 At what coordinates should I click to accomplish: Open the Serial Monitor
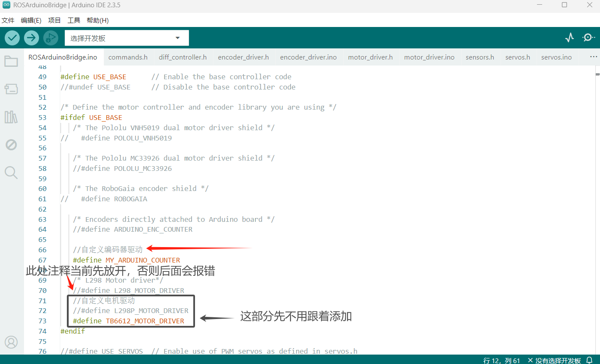pos(588,38)
